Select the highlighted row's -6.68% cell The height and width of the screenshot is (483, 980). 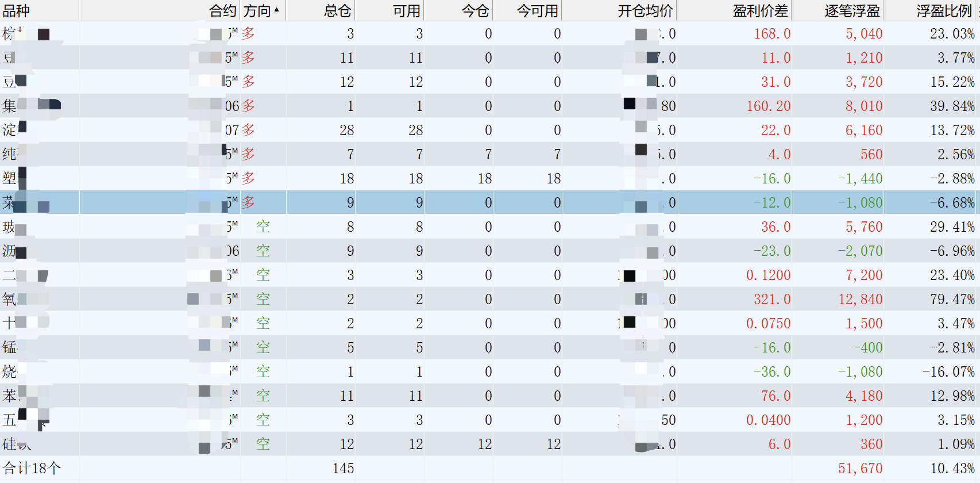(952, 203)
